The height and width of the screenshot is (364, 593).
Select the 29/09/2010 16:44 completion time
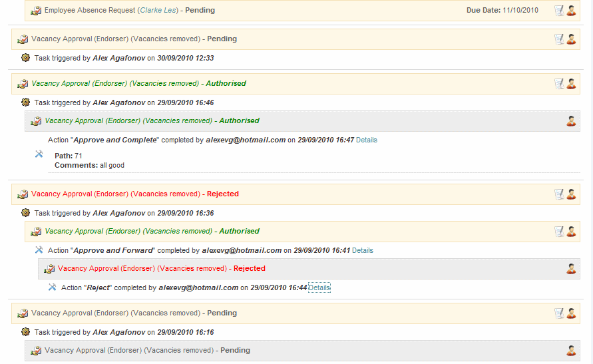[x=278, y=287]
